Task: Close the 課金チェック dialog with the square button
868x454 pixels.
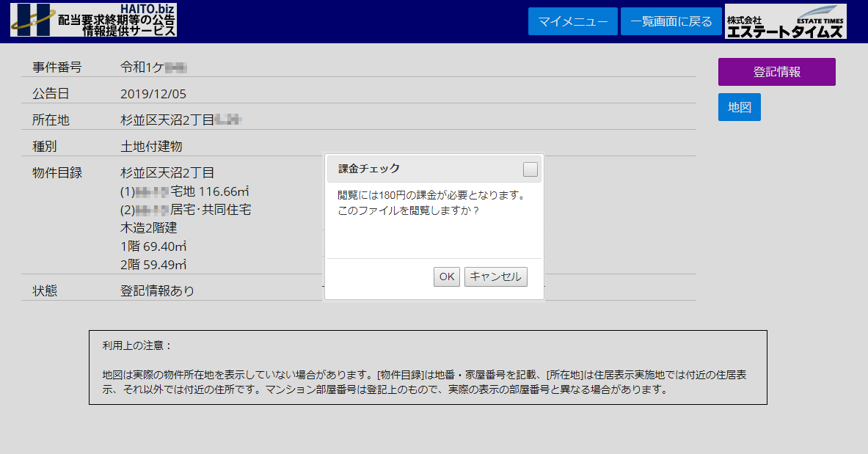Action: [530, 169]
